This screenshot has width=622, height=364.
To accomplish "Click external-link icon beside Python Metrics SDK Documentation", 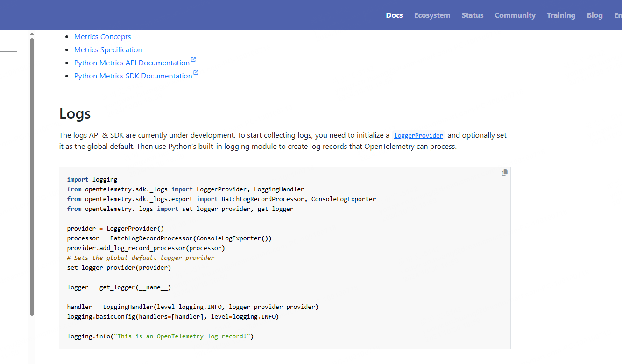I will (196, 73).
